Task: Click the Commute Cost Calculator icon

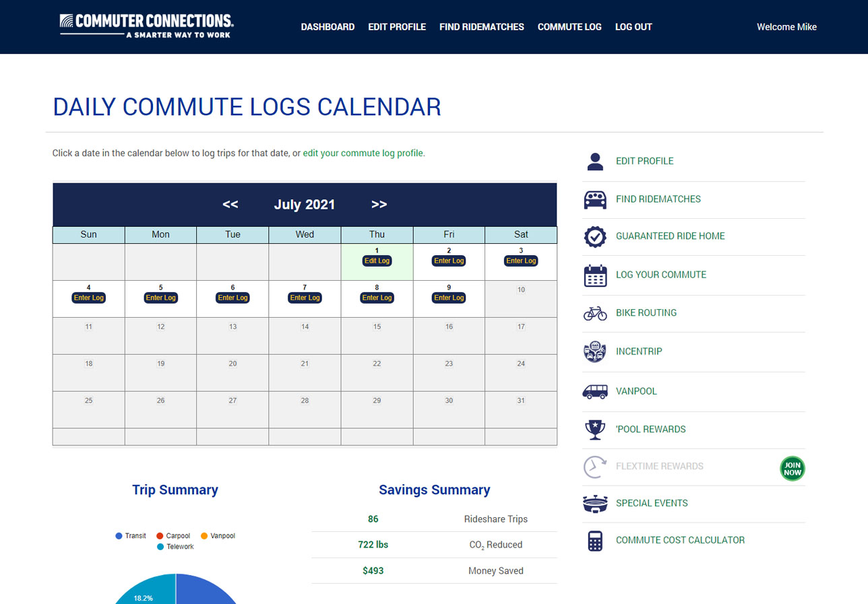Action: (595, 541)
